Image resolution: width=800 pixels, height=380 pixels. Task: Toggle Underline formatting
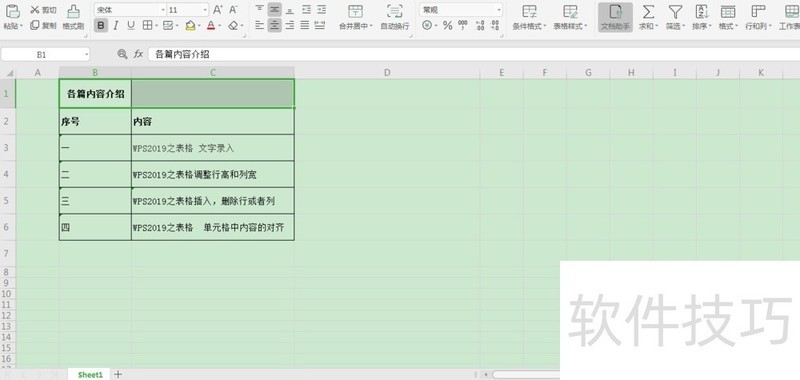[131, 26]
